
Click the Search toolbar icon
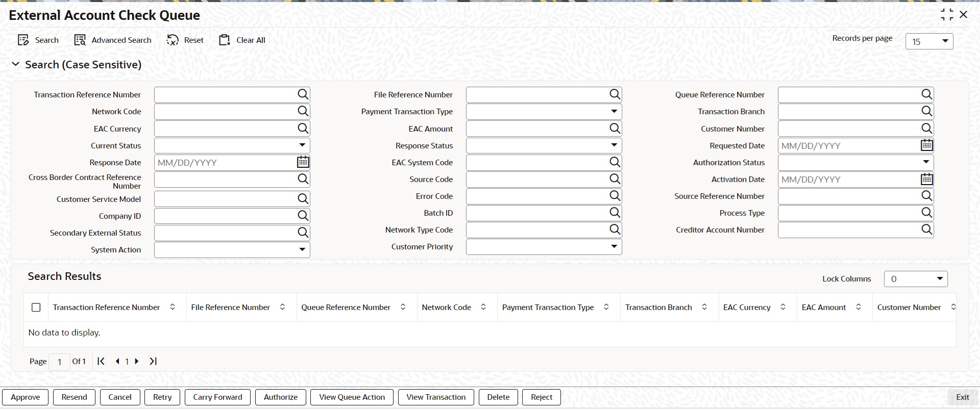tap(23, 40)
